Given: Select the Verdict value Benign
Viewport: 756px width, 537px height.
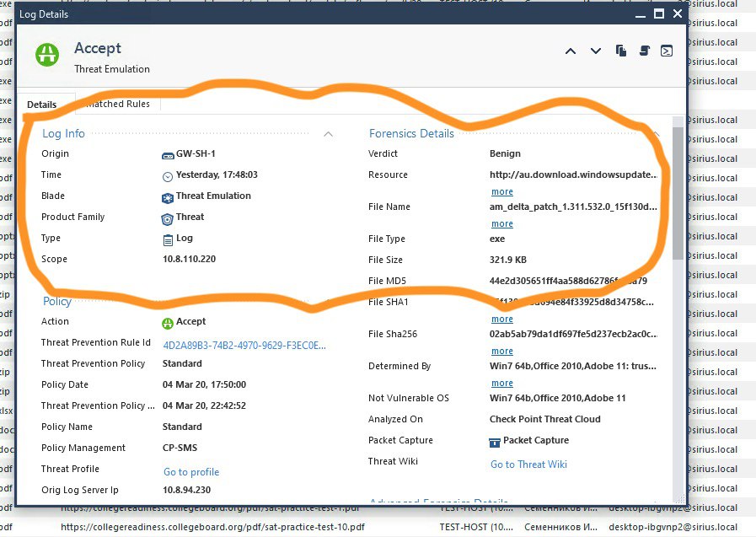Looking at the screenshot, I should pos(505,153).
